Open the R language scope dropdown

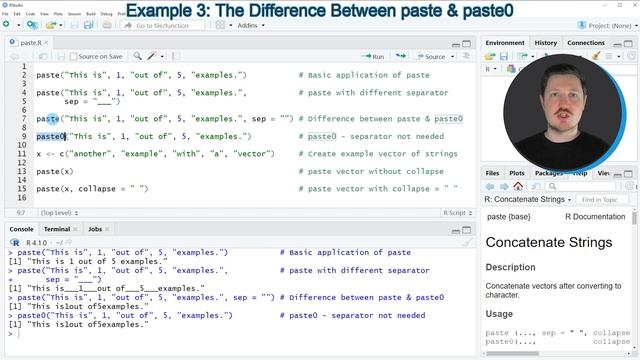pos(491,69)
